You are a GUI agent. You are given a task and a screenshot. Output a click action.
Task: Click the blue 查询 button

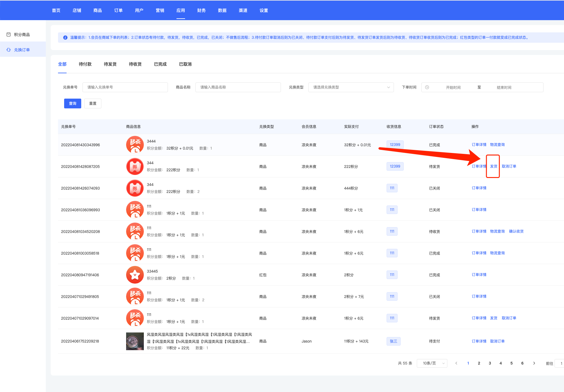click(72, 103)
